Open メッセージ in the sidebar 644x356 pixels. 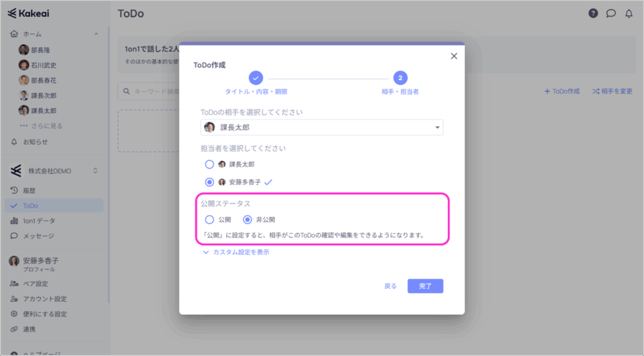(x=38, y=236)
